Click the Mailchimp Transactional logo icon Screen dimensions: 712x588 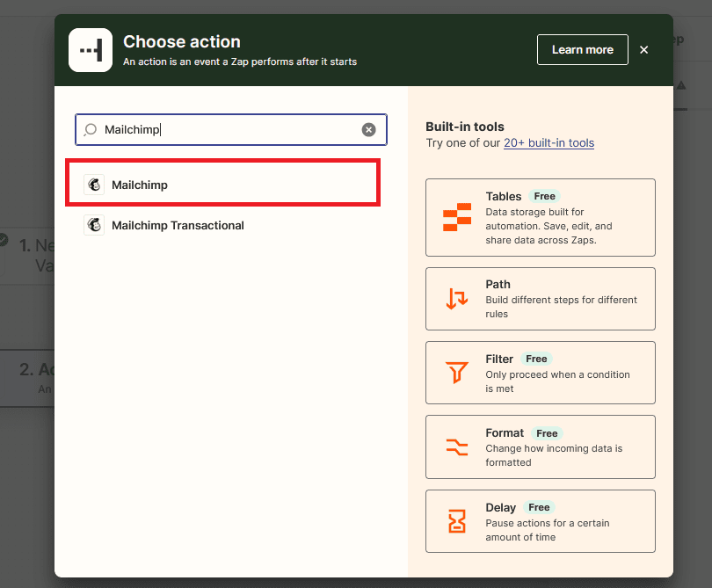[x=94, y=225]
